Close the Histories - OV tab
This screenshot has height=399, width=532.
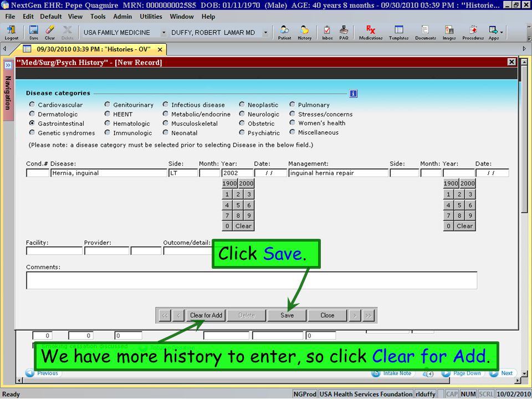click(x=160, y=49)
